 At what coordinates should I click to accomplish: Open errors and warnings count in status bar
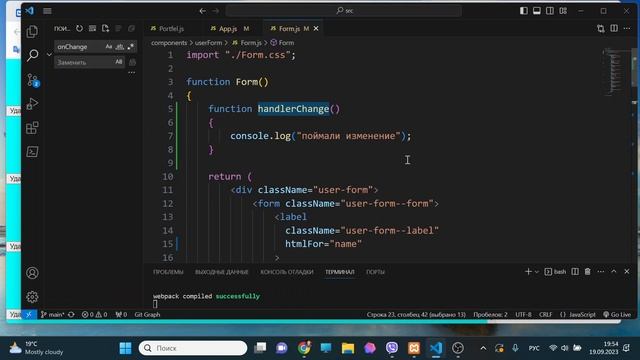pyautogui.click(x=94, y=314)
